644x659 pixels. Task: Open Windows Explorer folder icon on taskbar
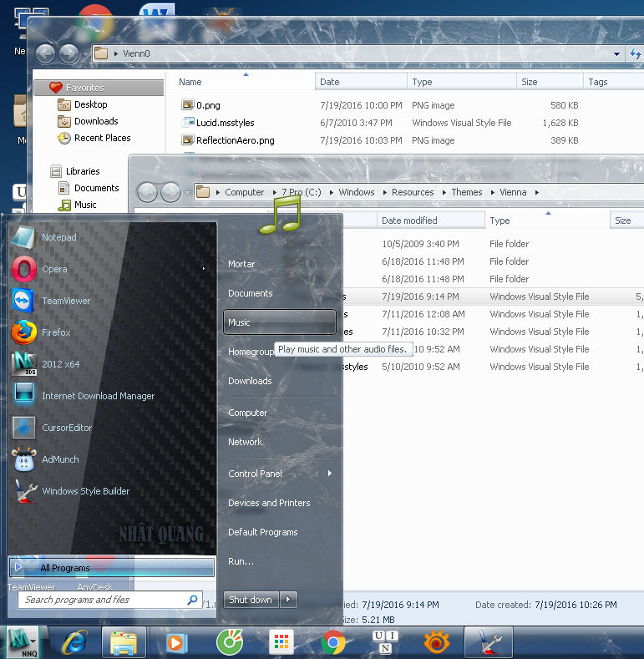[x=124, y=642]
